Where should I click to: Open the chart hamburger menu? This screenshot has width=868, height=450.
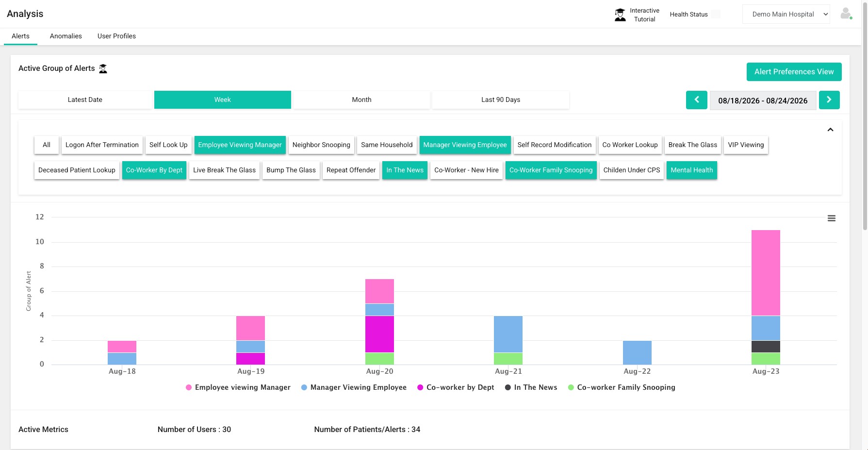(x=832, y=218)
